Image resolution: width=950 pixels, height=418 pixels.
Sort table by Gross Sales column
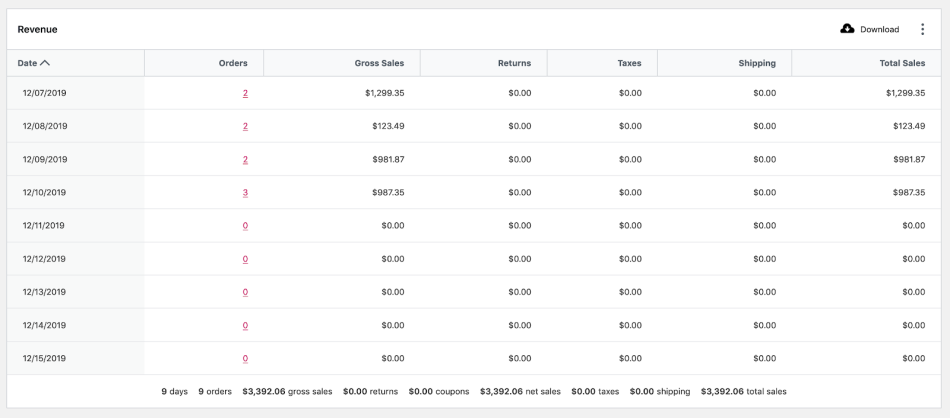(379, 63)
